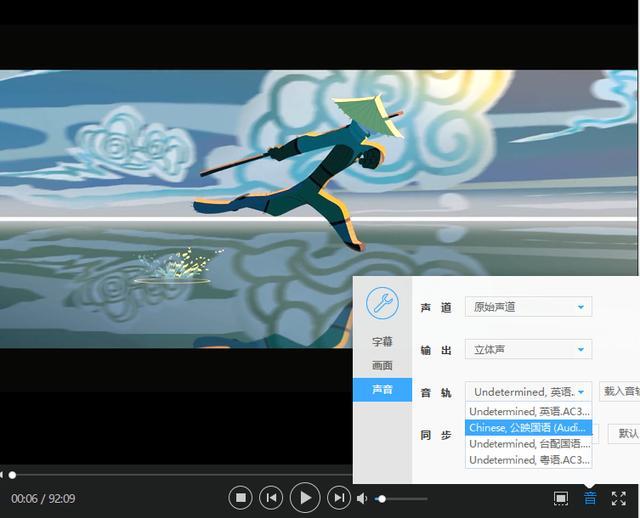
Task: Click the 载入音轨 load track button
Action: click(620, 391)
